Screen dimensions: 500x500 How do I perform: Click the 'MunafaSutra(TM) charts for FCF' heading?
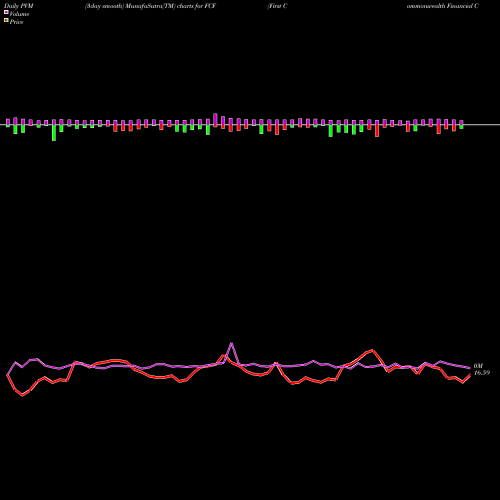[171, 6]
